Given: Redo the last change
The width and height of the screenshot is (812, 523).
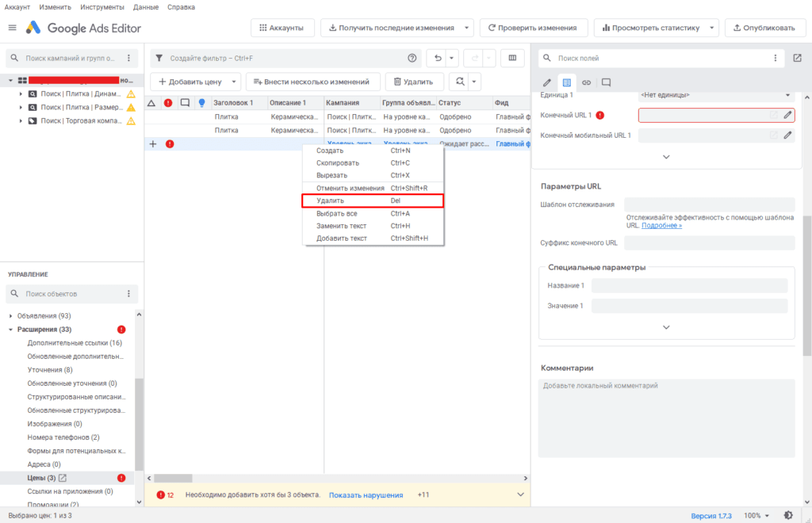Looking at the screenshot, I should click(474, 59).
